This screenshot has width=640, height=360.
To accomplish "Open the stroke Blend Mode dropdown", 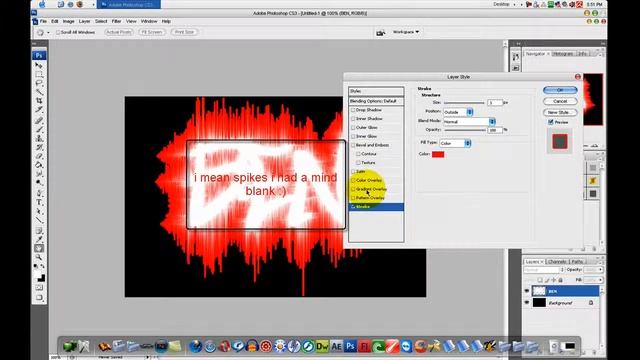I will pos(469,121).
